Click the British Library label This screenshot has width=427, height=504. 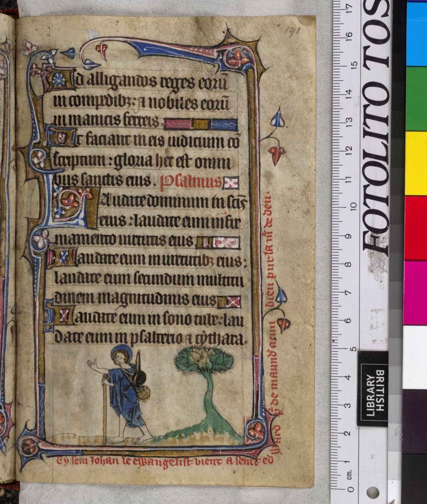[x=373, y=389]
